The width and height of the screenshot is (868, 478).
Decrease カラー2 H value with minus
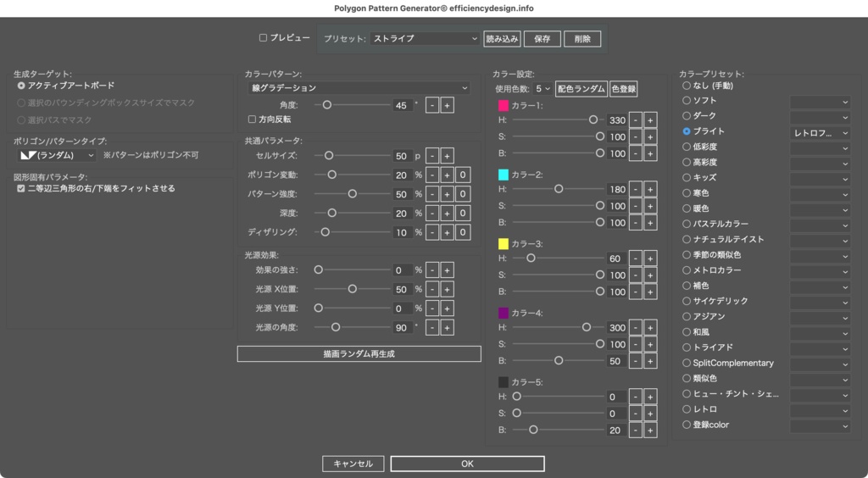tap(636, 189)
